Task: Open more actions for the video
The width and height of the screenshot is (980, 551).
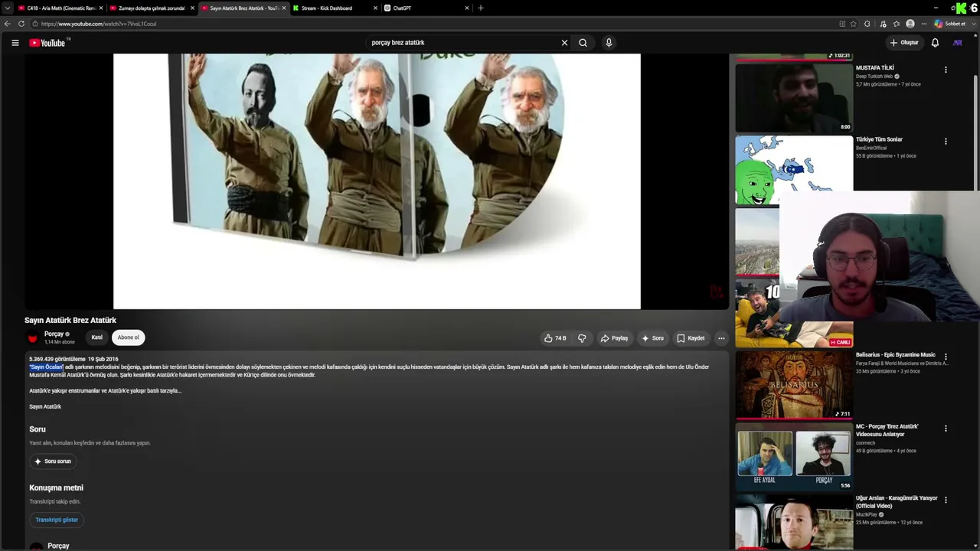Action: [x=721, y=338]
